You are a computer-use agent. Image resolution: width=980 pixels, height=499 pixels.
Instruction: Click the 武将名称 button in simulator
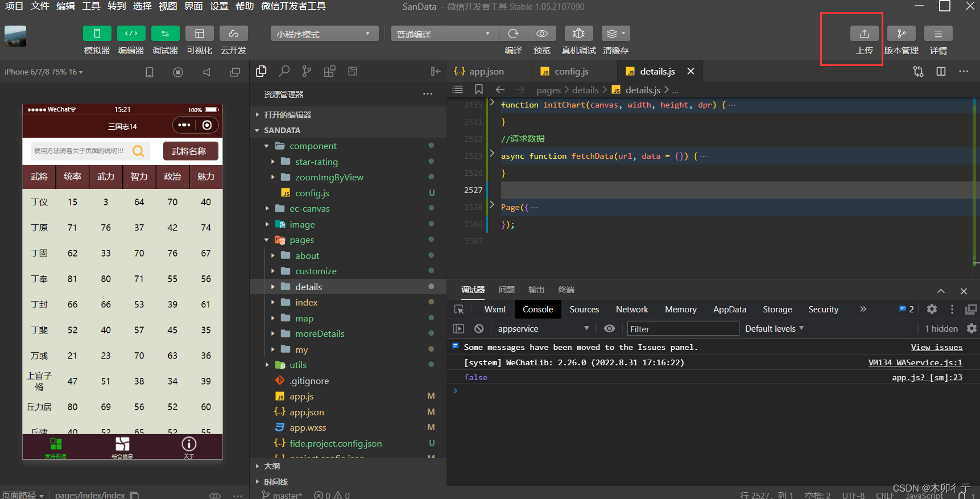point(191,151)
